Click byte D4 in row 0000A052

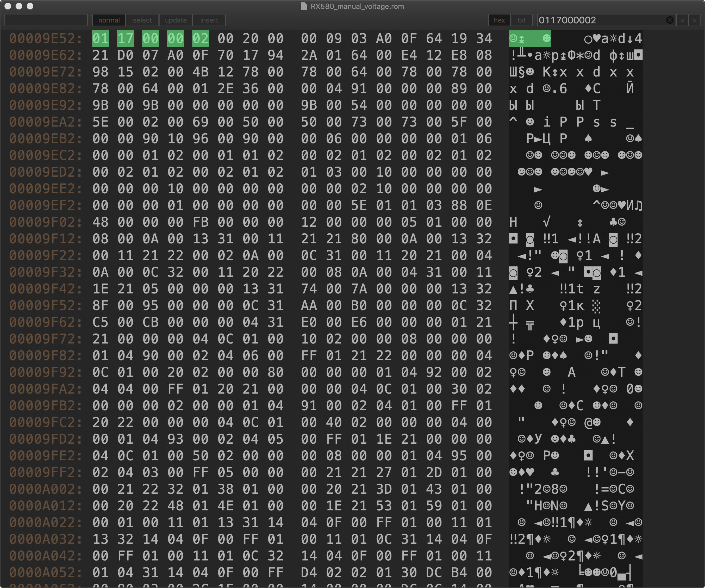coord(309,572)
